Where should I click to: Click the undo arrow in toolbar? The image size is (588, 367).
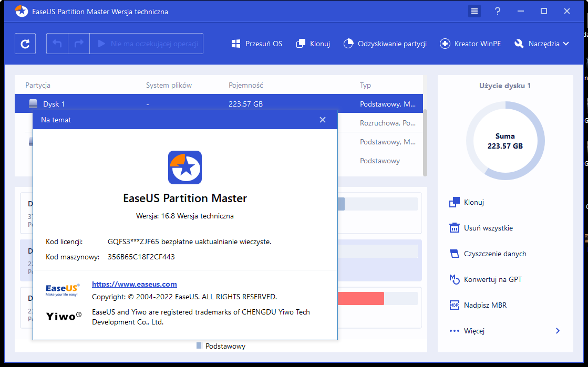tap(57, 44)
